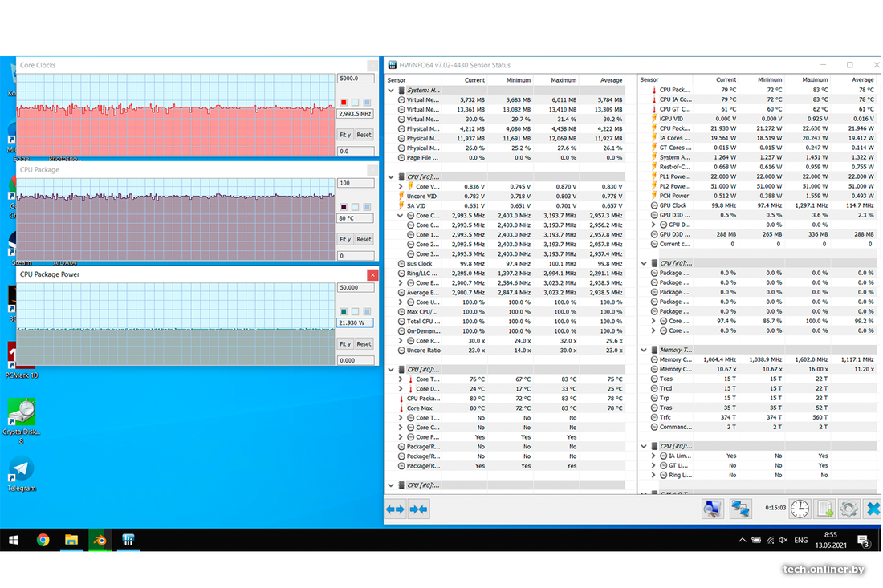Toggle the red color box in Core Clocks graph
The height and width of the screenshot is (588, 883).
coord(344,103)
